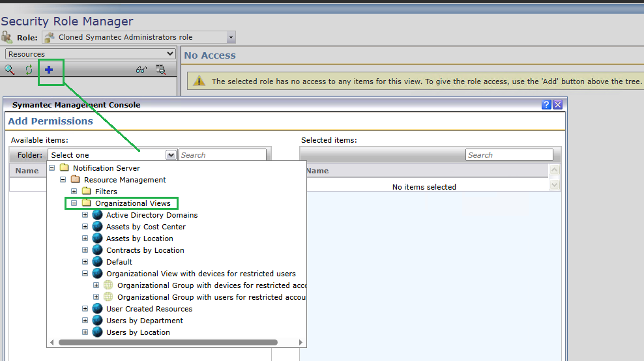Expand users for restricted accounts group
The height and width of the screenshot is (361, 644).
(x=96, y=296)
